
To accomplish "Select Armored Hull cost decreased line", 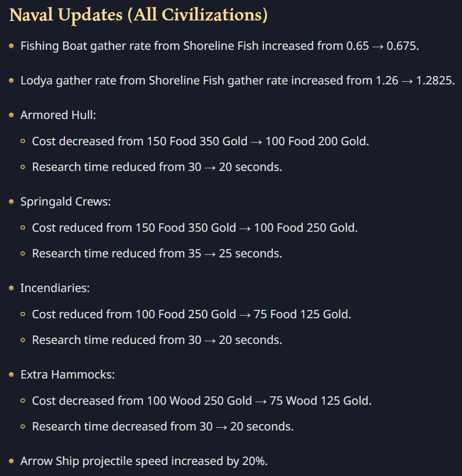I will [200, 141].
